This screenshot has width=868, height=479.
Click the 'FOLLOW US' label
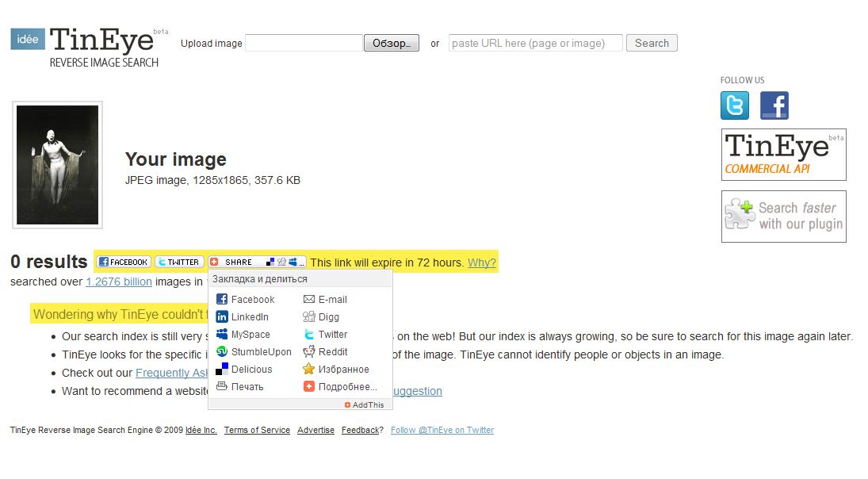[742, 80]
